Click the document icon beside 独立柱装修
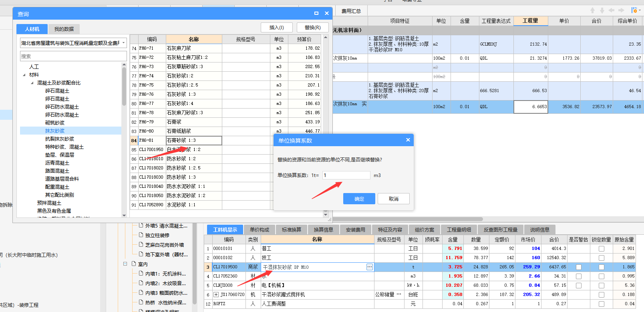Viewport: 644px width, 312px height. (x=141, y=235)
